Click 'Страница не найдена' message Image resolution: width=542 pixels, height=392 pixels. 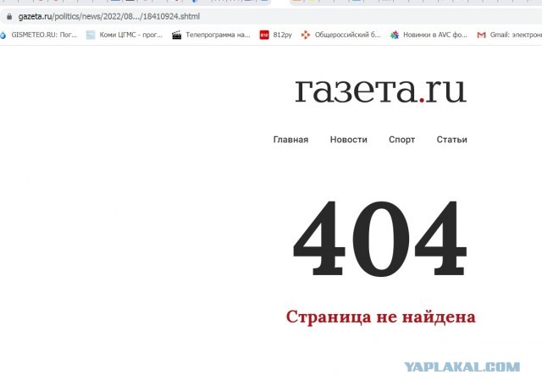pyautogui.click(x=380, y=317)
